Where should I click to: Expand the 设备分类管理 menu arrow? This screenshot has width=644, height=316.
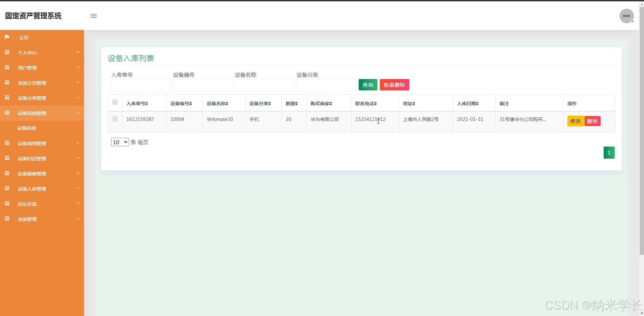point(78,98)
